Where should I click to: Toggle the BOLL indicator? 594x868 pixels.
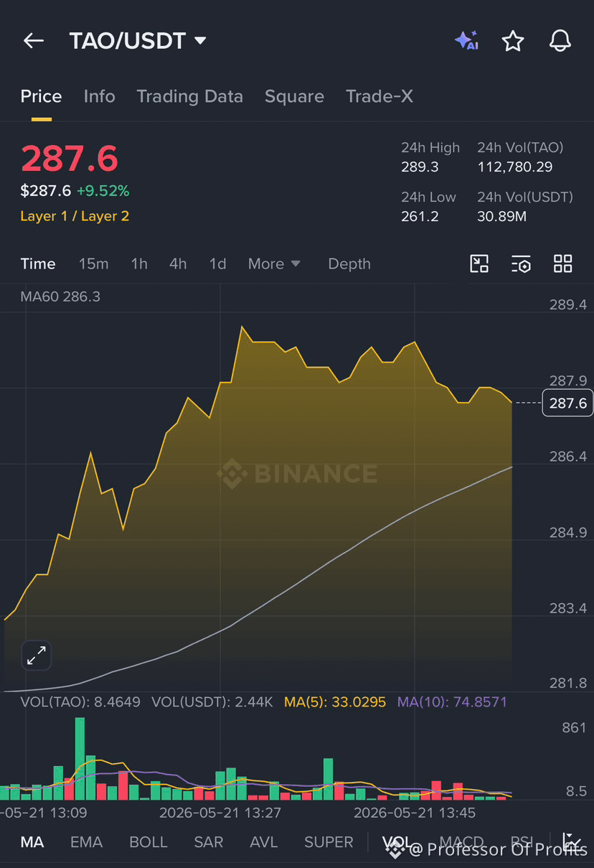click(x=148, y=841)
